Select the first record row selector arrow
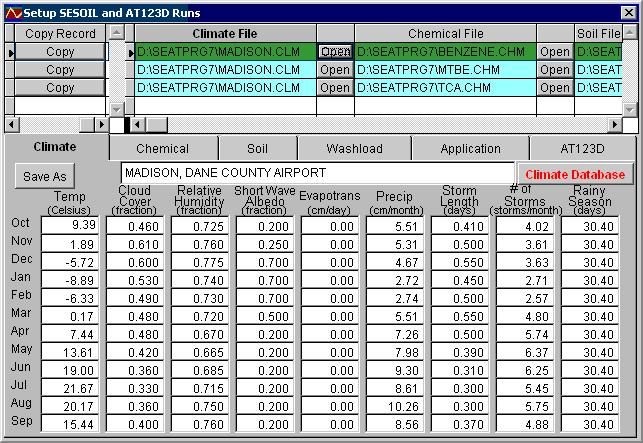 tap(10, 52)
